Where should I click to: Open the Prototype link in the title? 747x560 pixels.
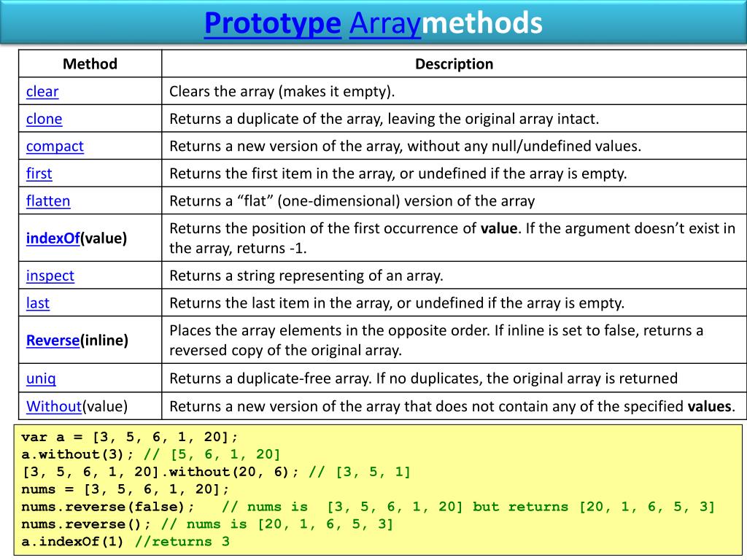[x=273, y=23]
